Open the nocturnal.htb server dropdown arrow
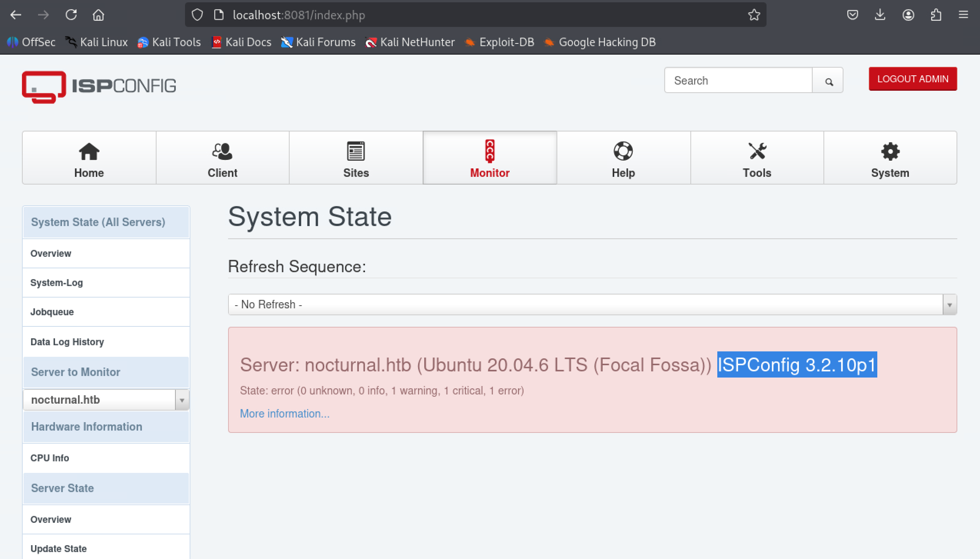980x559 pixels. coord(182,400)
